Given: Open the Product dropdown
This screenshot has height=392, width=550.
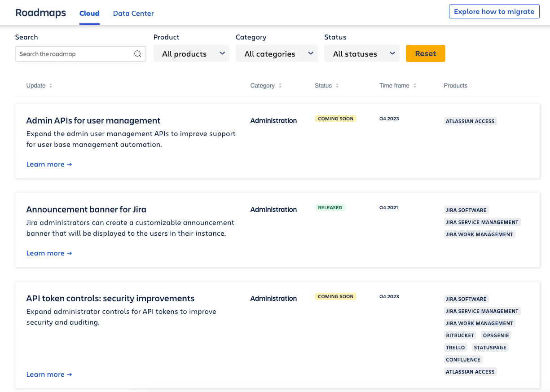Looking at the screenshot, I should click(x=191, y=54).
